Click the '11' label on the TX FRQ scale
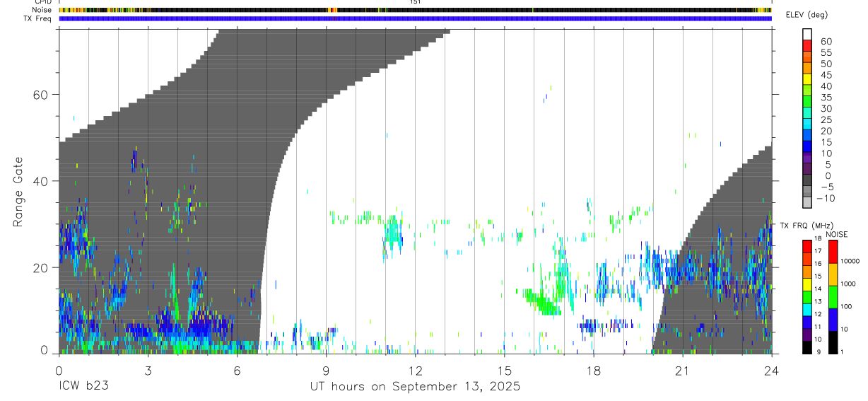Image resolution: width=868 pixels, height=401 pixels. coord(819,327)
